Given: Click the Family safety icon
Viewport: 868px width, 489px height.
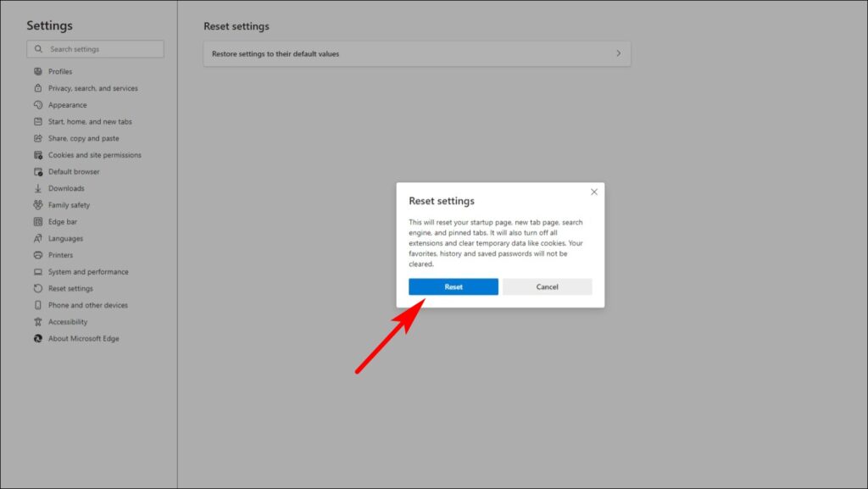Looking at the screenshot, I should pos(37,205).
